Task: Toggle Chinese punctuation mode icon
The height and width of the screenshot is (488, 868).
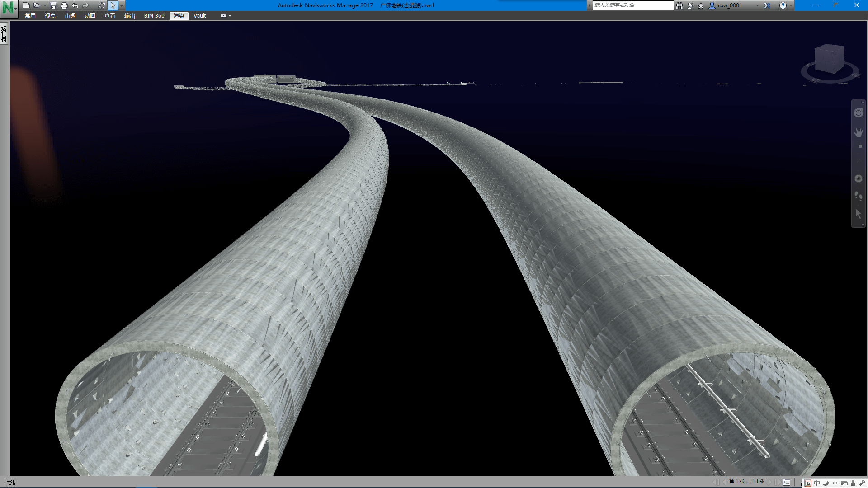Action: pos(835,483)
